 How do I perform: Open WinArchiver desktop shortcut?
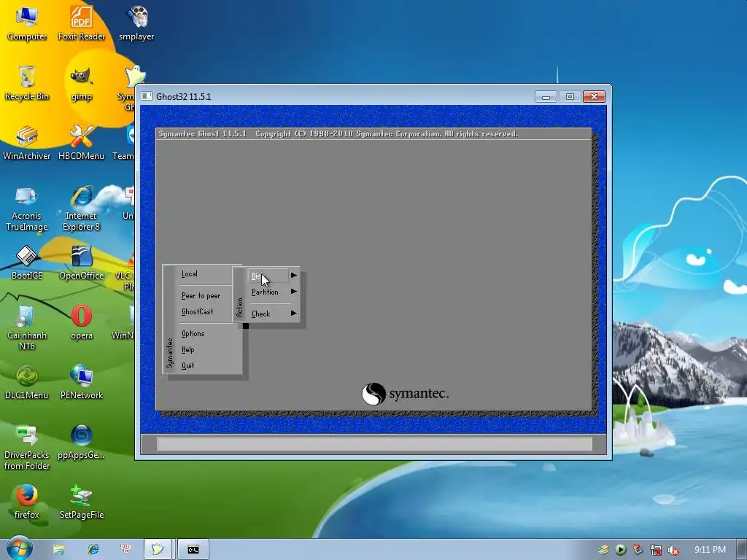[x=27, y=144]
